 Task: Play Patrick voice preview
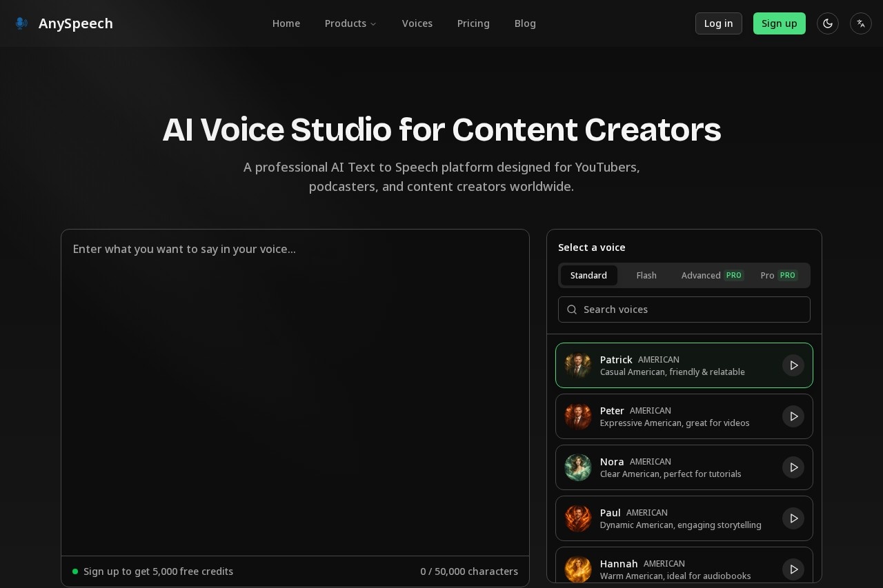point(793,365)
